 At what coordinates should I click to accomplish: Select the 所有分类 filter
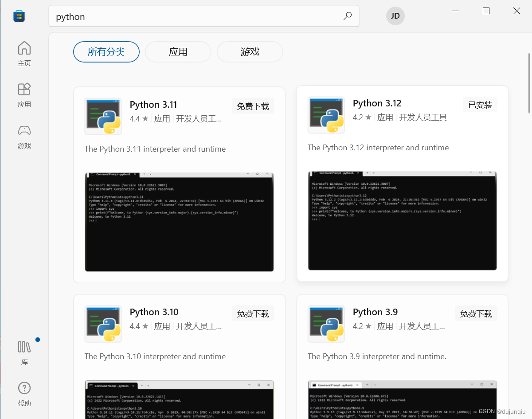coord(106,51)
